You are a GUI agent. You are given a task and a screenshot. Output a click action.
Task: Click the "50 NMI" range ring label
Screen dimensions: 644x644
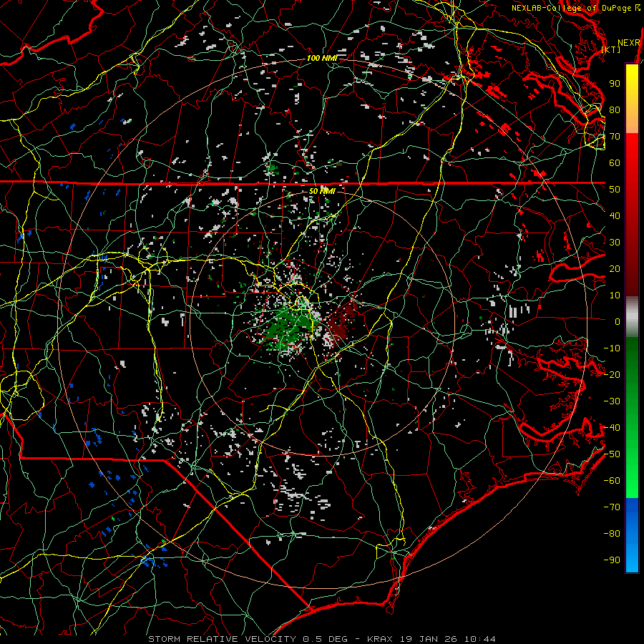[x=322, y=191]
